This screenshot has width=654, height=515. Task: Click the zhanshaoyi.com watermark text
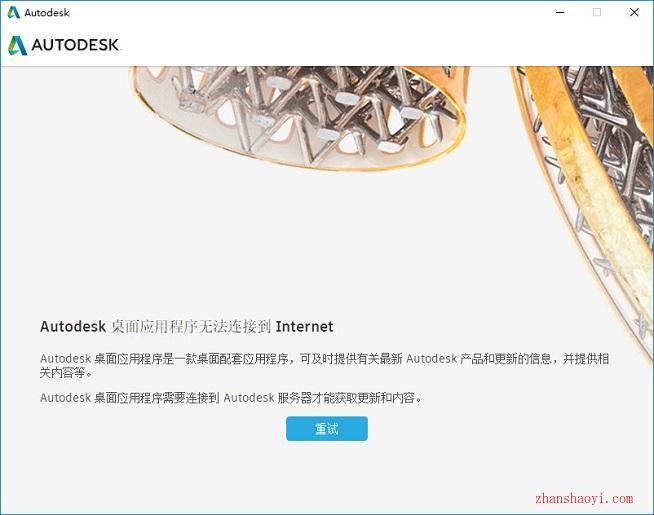[584, 498]
